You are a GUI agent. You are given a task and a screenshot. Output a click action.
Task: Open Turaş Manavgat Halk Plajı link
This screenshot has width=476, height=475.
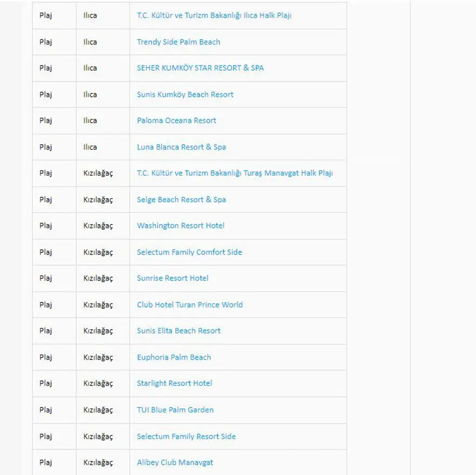(235, 173)
